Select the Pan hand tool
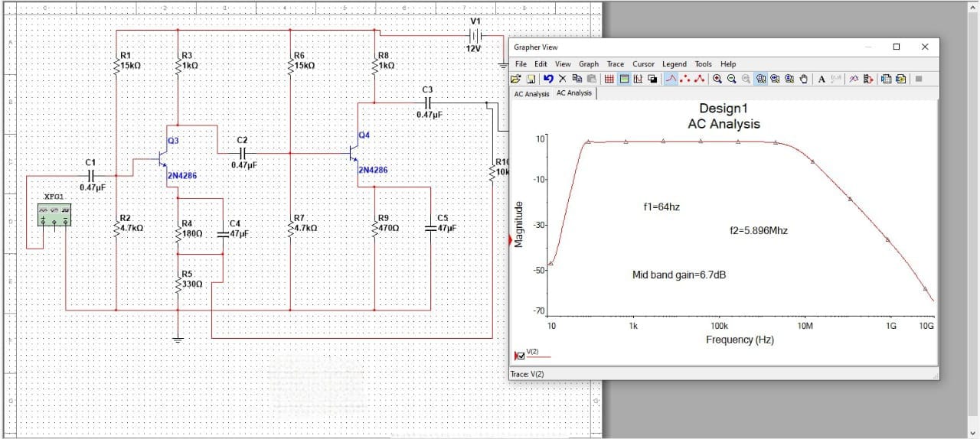Image resolution: width=980 pixels, height=439 pixels. (x=804, y=79)
